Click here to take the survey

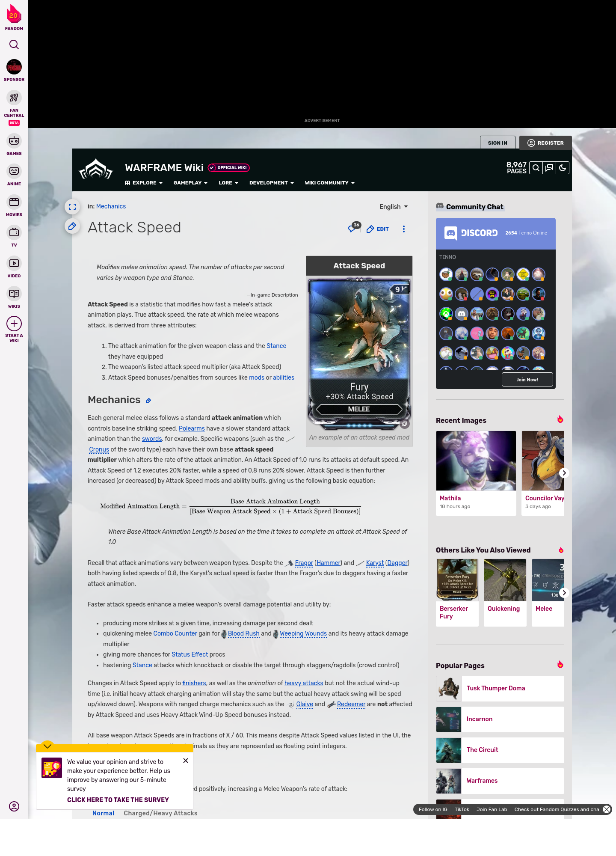pyautogui.click(x=118, y=800)
